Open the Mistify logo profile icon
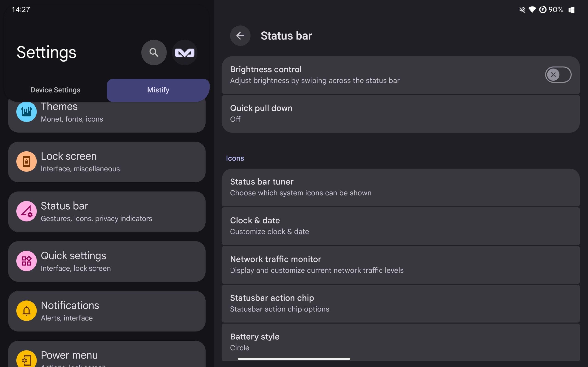 click(x=184, y=53)
